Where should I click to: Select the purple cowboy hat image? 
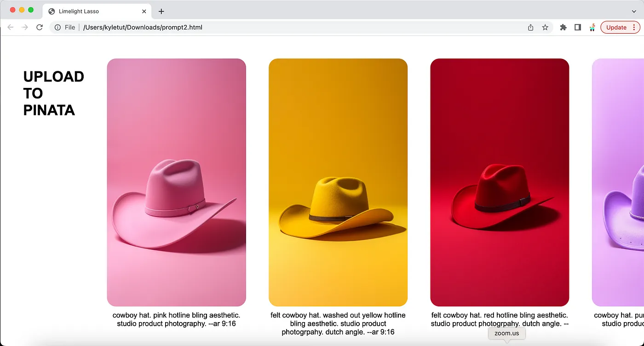click(618, 182)
